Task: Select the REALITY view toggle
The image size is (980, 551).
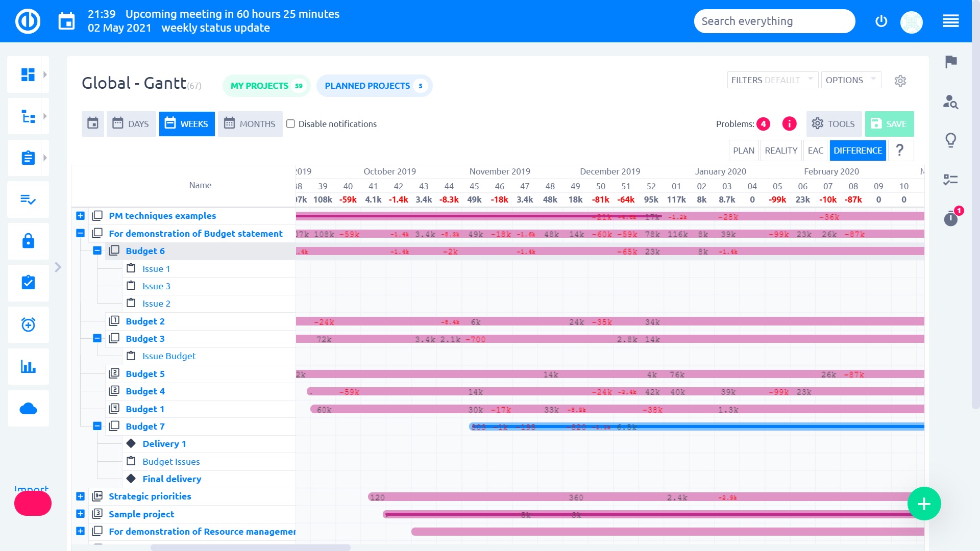Action: click(781, 151)
